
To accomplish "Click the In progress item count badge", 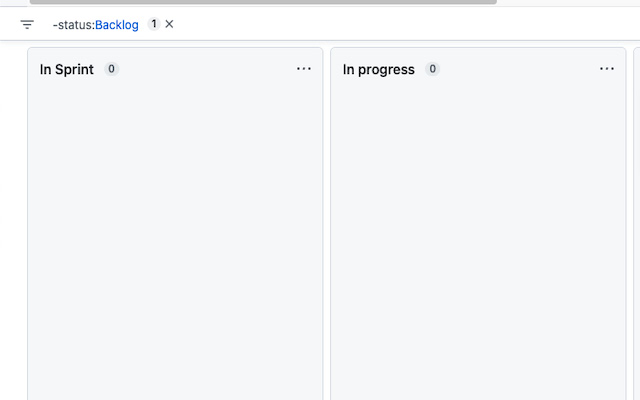I will [432, 69].
